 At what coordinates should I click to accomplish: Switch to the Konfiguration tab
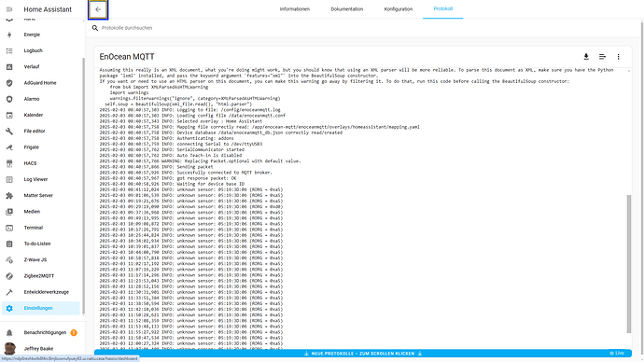tap(398, 9)
